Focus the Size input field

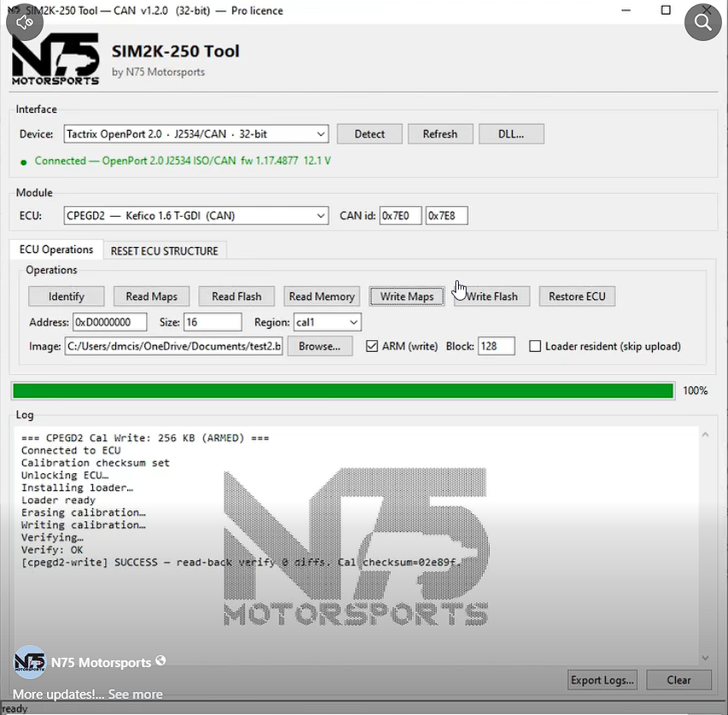coord(213,322)
